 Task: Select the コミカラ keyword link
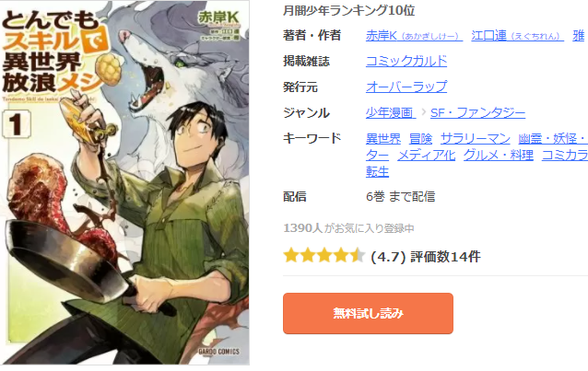pyautogui.click(x=565, y=155)
